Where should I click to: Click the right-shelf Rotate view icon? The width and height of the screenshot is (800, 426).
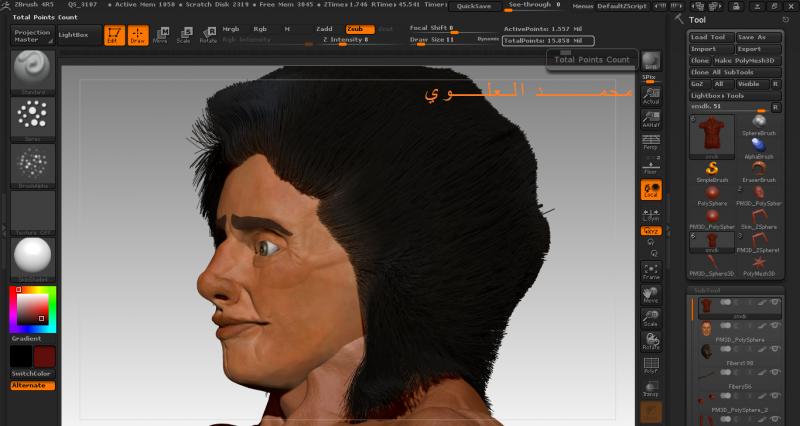coord(651,341)
